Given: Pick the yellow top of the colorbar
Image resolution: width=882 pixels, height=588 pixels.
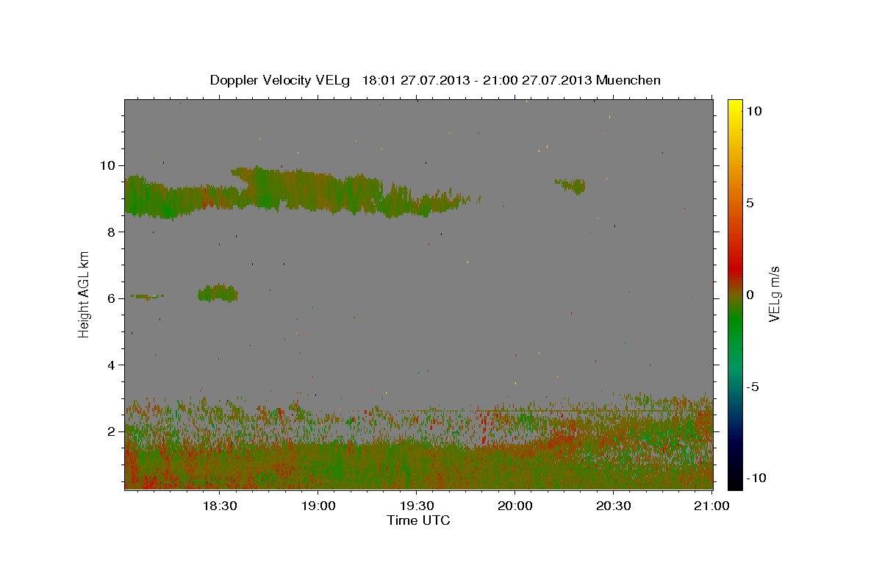Looking at the screenshot, I should (735, 105).
